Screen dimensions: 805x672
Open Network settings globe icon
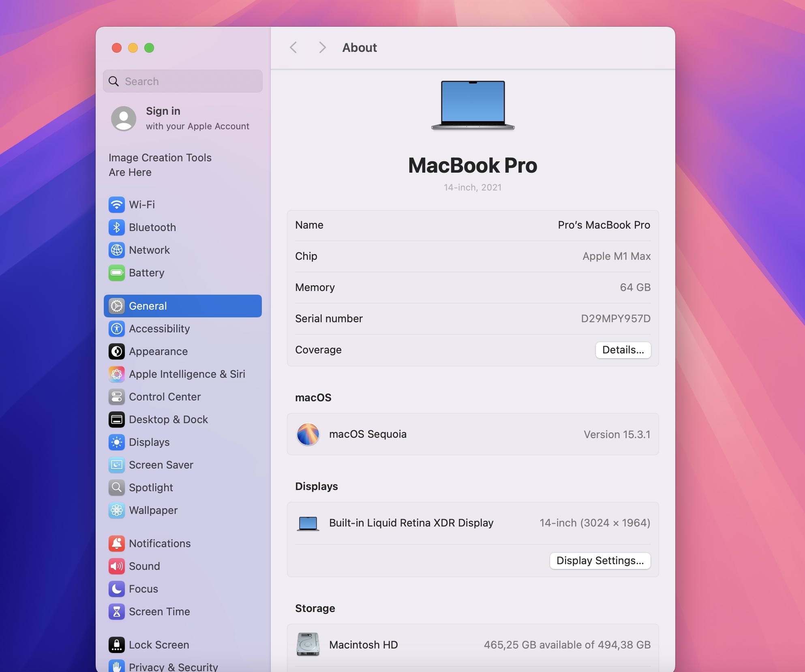[x=117, y=250]
